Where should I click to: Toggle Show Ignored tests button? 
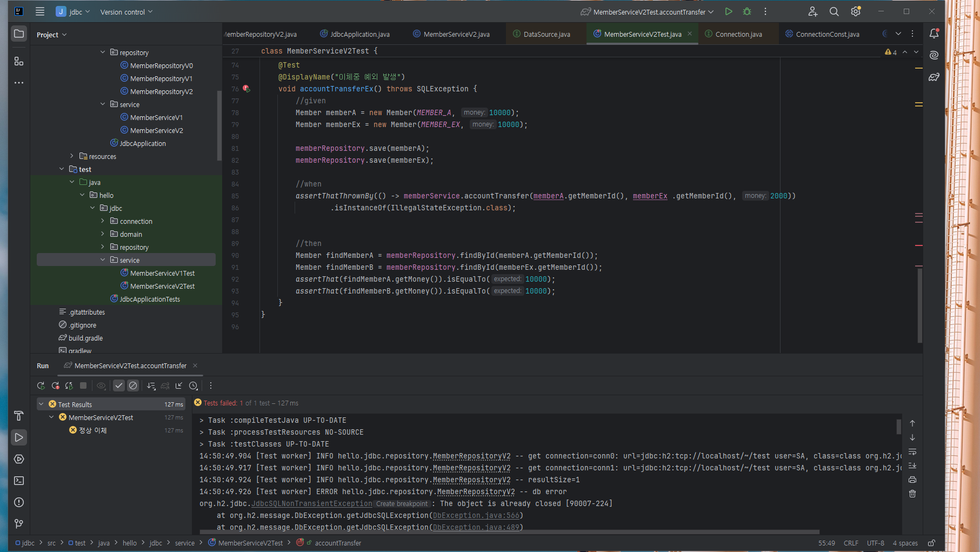tap(133, 385)
